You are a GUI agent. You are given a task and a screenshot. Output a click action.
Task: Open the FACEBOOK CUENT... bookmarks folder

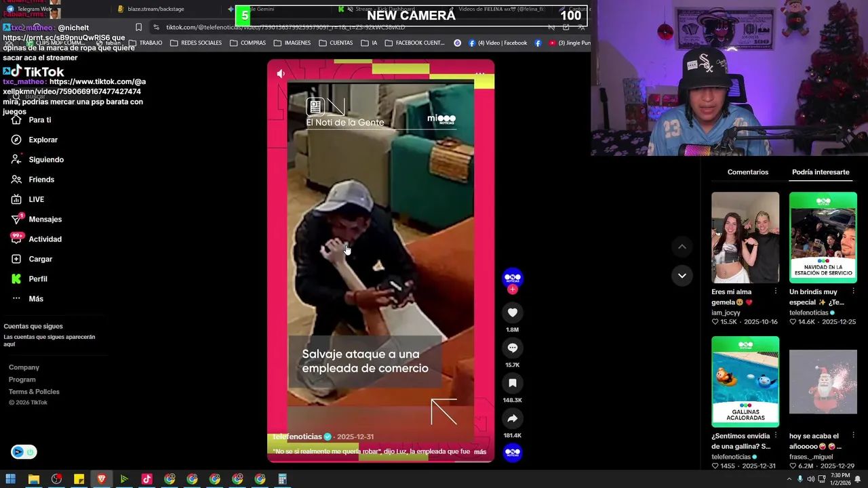coord(414,43)
